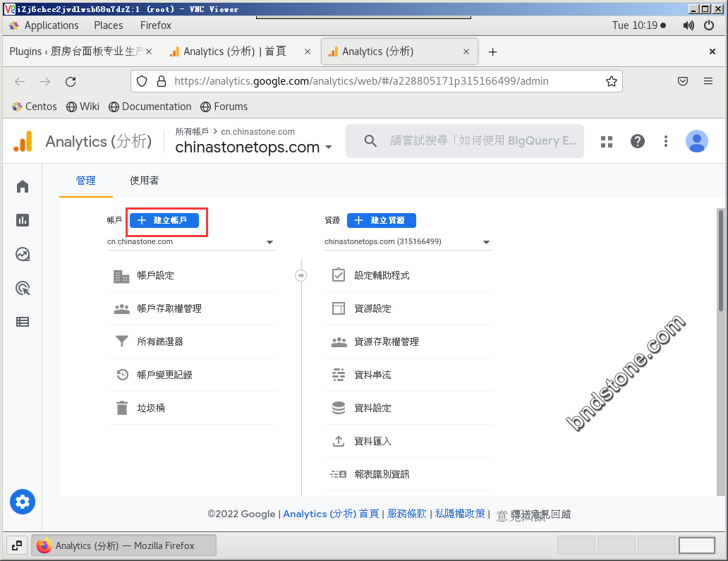Click the circular arrow between account and property columns
Image resolution: width=728 pixels, height=561 pixels.
(x=301, y=276)
